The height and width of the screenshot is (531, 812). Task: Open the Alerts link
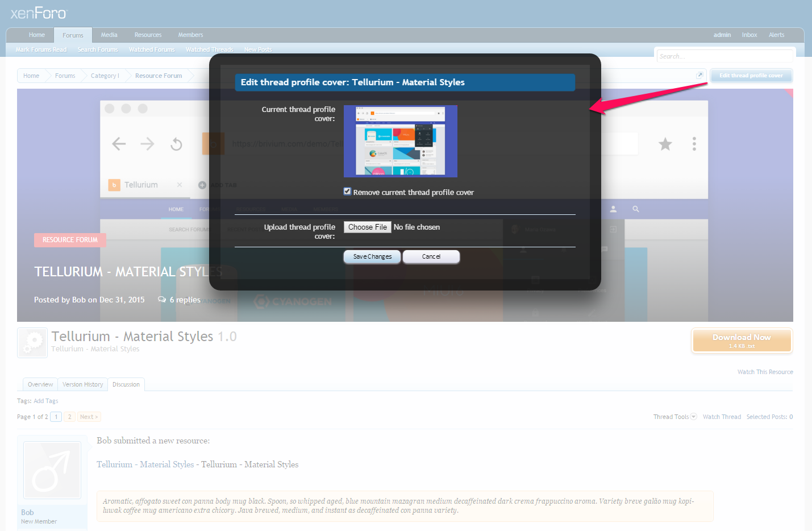[x=776, y=35]
